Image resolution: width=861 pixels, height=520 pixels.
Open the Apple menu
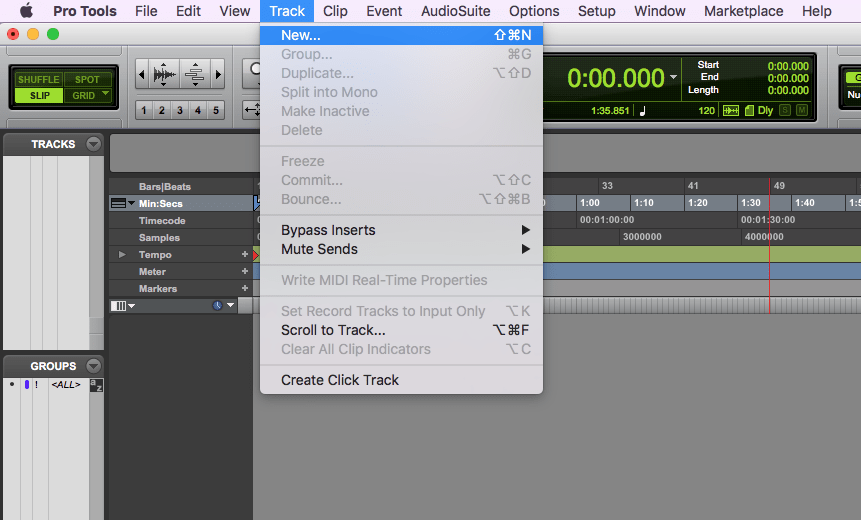(26, 11)
